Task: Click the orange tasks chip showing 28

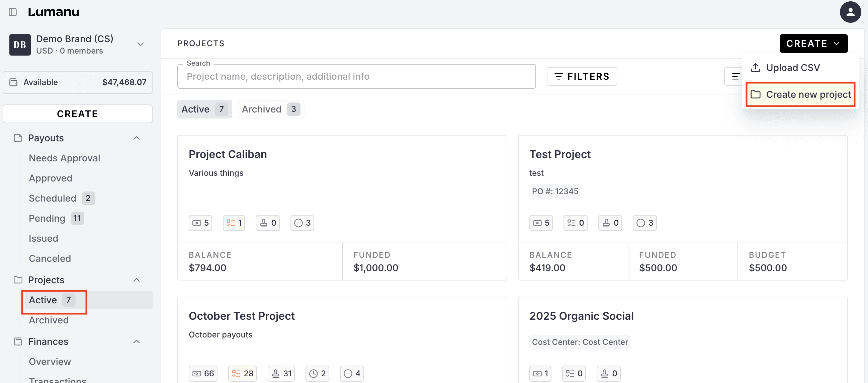Action: point(243,373)
